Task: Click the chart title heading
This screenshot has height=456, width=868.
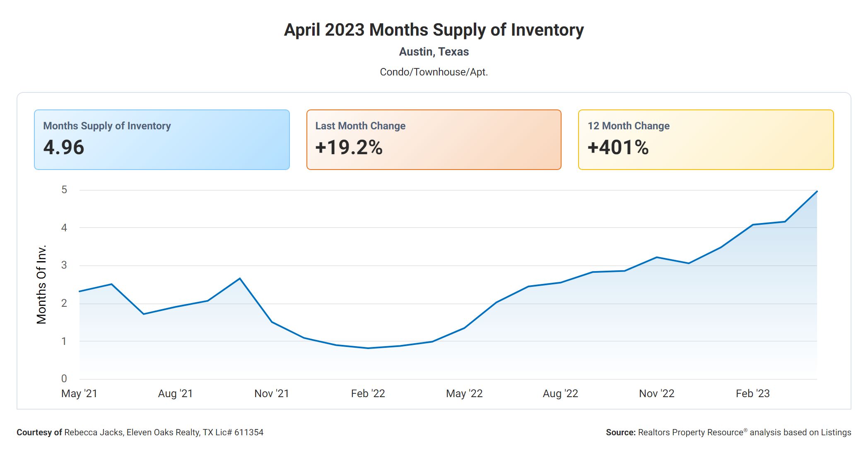Action: coord(434,30)
